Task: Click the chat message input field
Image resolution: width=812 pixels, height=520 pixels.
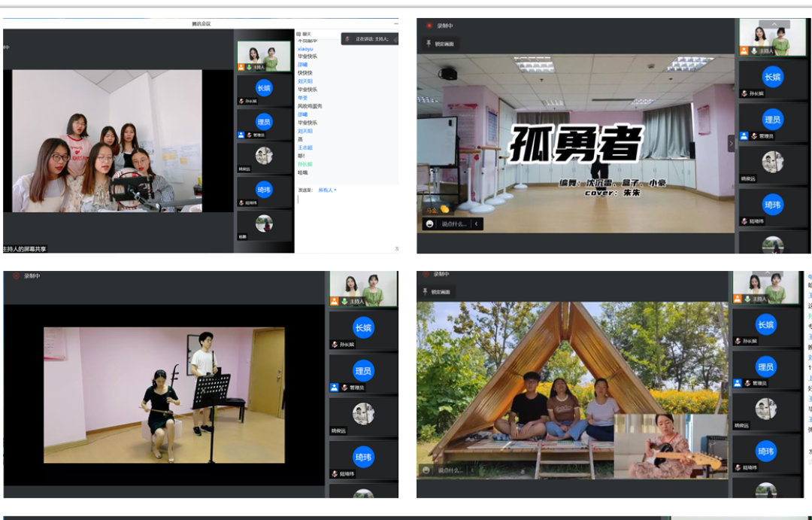Action: [346, 218]
